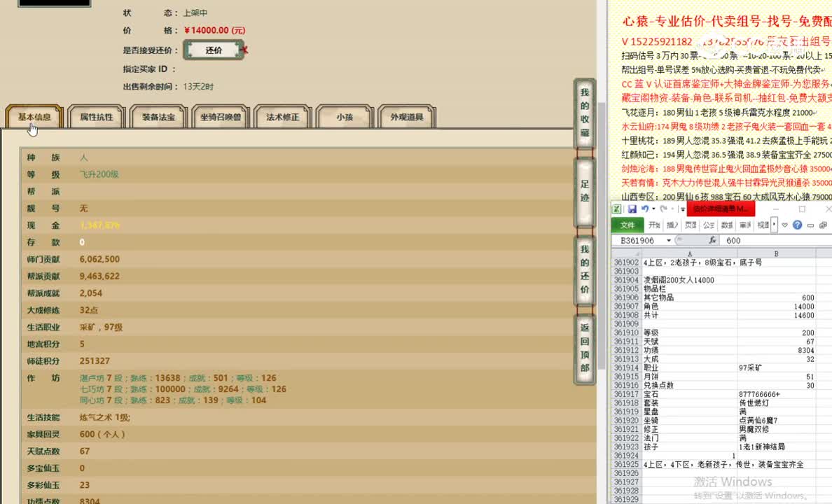This screenshot has width=832, height=504.
Task: Open the 文件 tab in Excel
Action: coord(628,225)
